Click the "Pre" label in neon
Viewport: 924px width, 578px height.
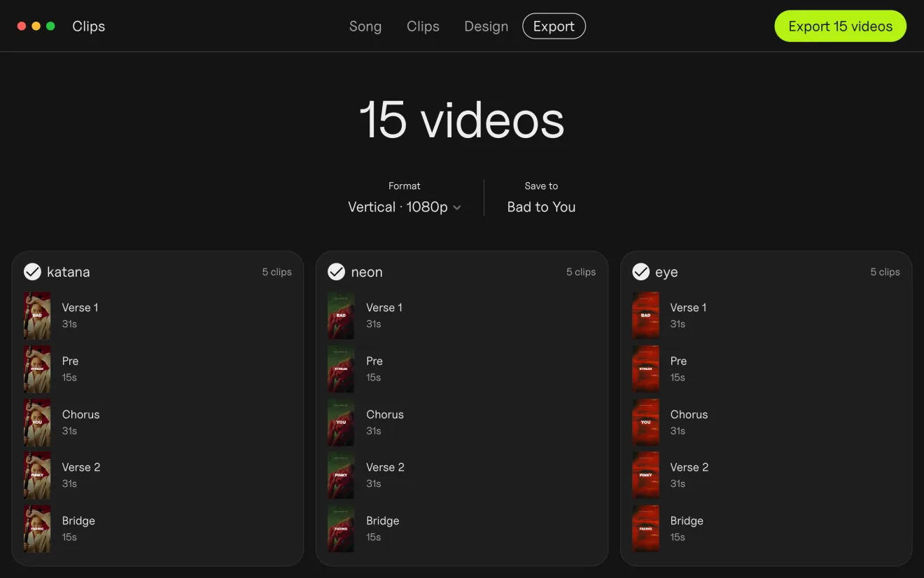pos(374,361)
